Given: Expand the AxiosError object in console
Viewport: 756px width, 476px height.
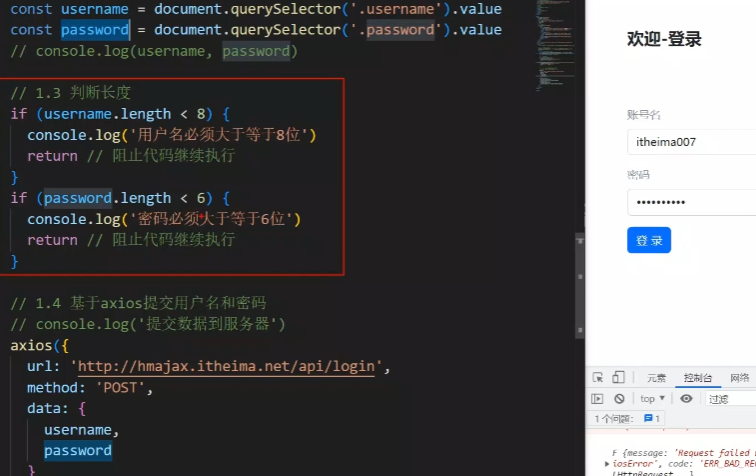Looking at the screenshot, I should [607, 464].
